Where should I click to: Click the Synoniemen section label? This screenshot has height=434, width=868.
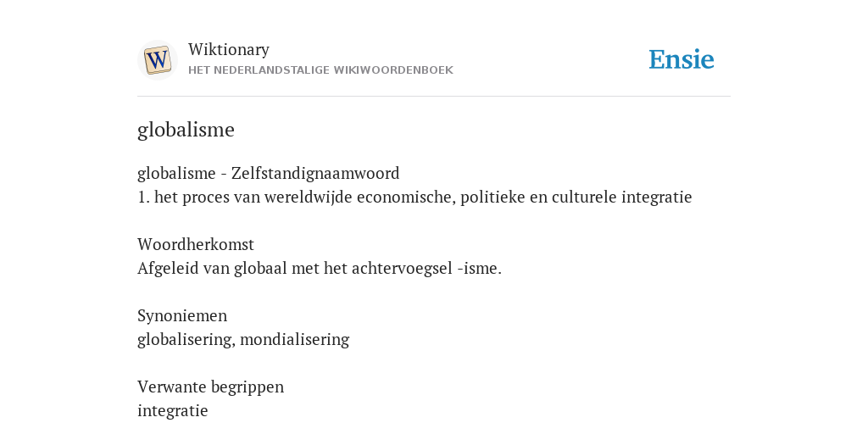(182, 315)
